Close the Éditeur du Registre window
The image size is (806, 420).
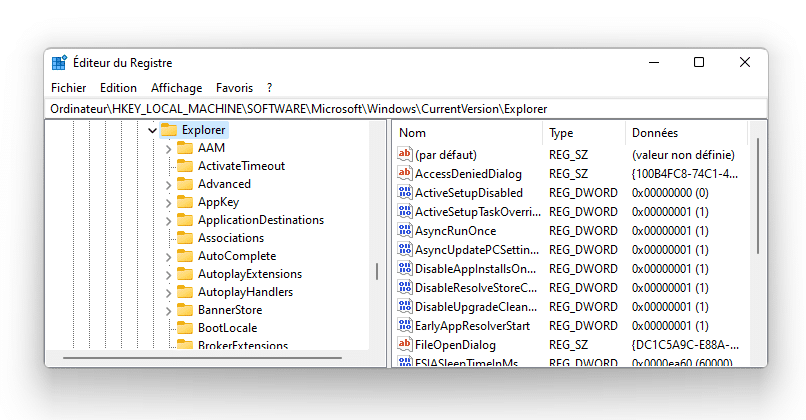tap(745, 62)
